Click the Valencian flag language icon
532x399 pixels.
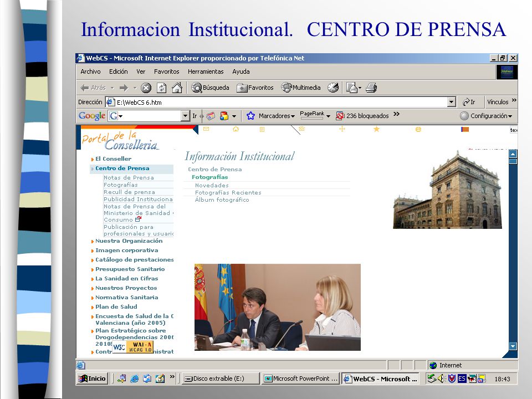coord(465,129)
